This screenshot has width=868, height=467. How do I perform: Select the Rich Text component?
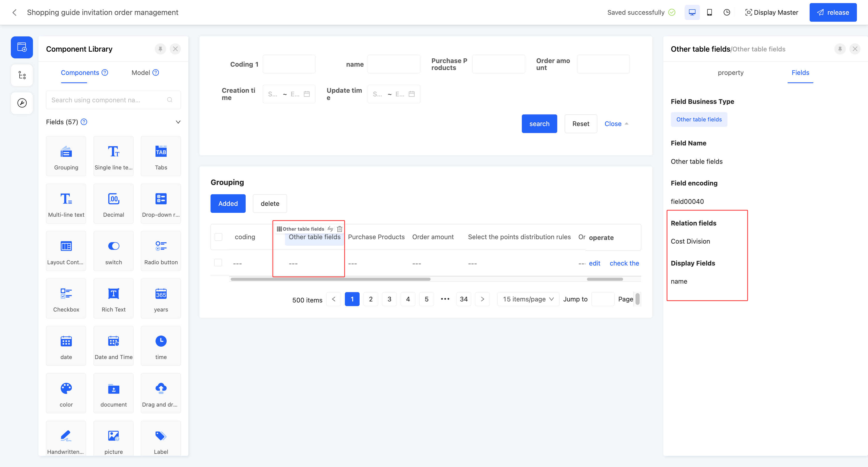click(x=114, y=298)
